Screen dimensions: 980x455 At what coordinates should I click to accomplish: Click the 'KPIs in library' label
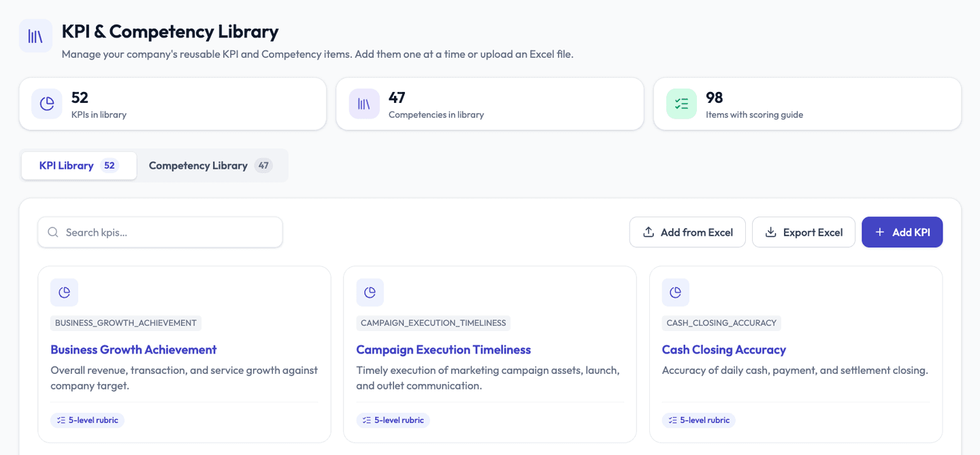tap(99, 114)
